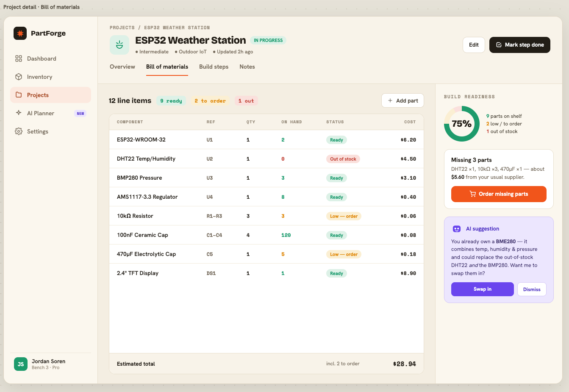Dismiss the AI suggestion
Viewport: 569px width, 392px height.
(x=532, y=289)
